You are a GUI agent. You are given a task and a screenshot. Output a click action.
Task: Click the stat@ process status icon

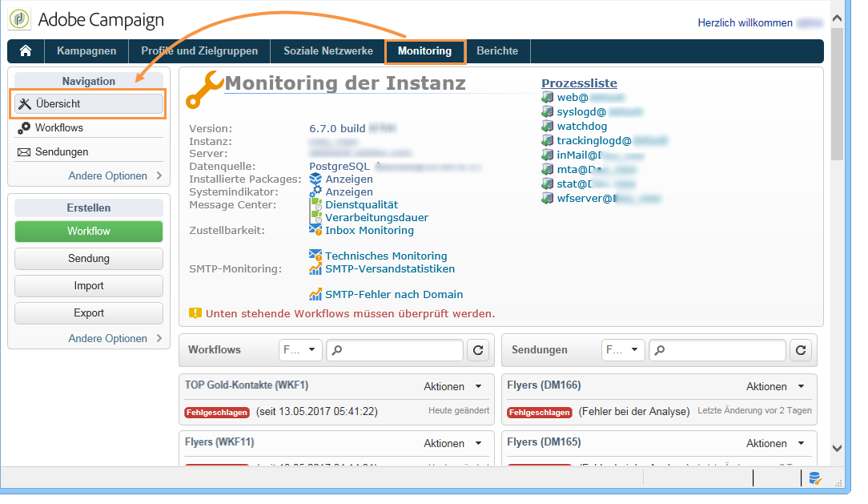548,183
